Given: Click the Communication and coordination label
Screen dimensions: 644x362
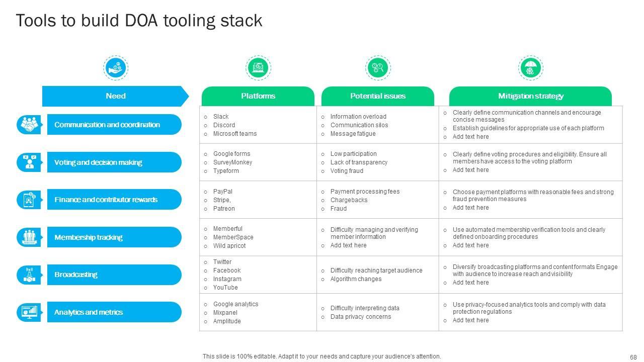Looking at the screenshot, I should tap(107, 125).
